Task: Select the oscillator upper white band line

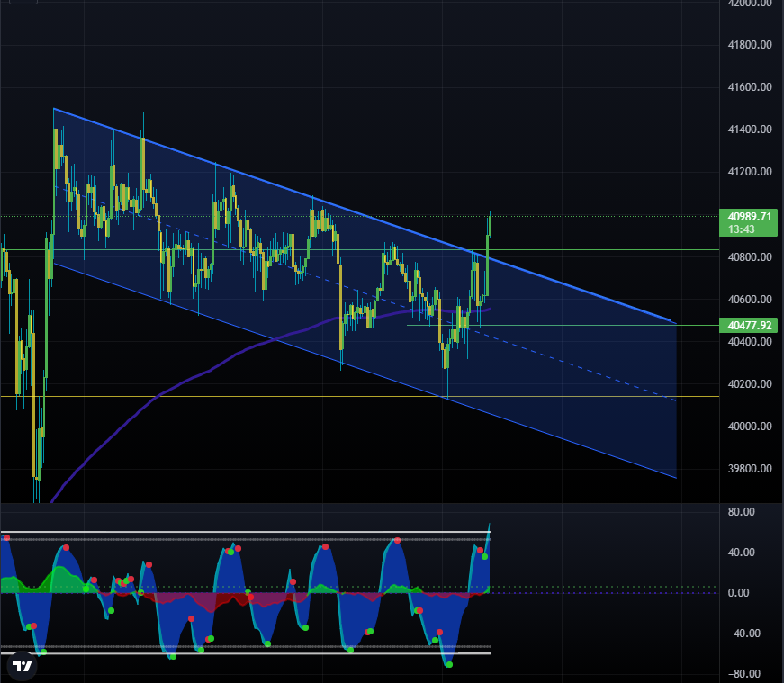Action: 245,532
